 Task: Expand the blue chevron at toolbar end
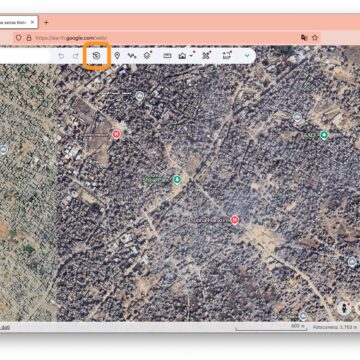[x=247, y=56]
